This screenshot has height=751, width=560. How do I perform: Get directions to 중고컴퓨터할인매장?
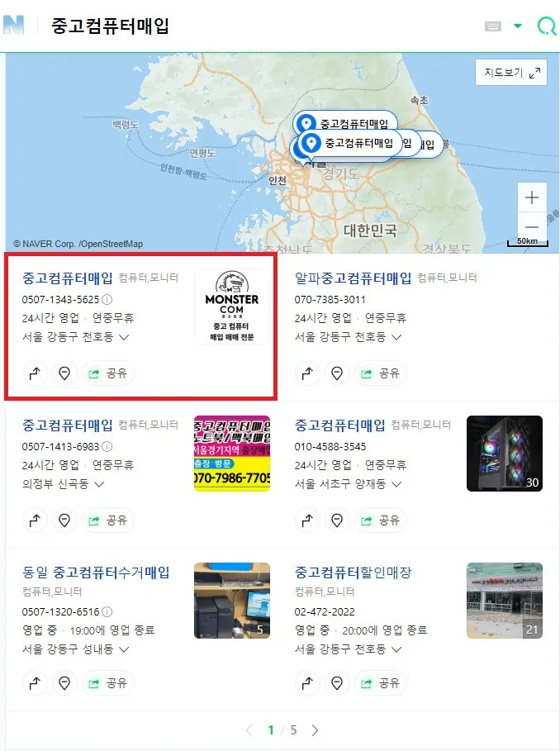coord(307,682)
